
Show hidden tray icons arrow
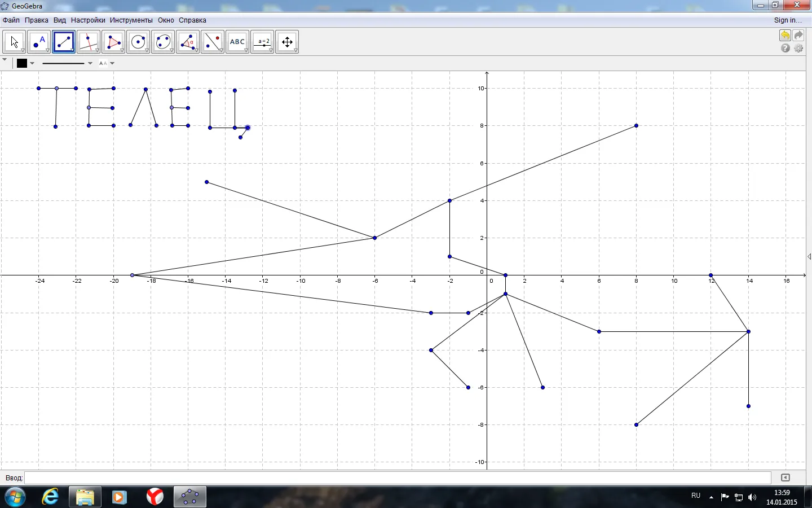[x=711, y=497]
